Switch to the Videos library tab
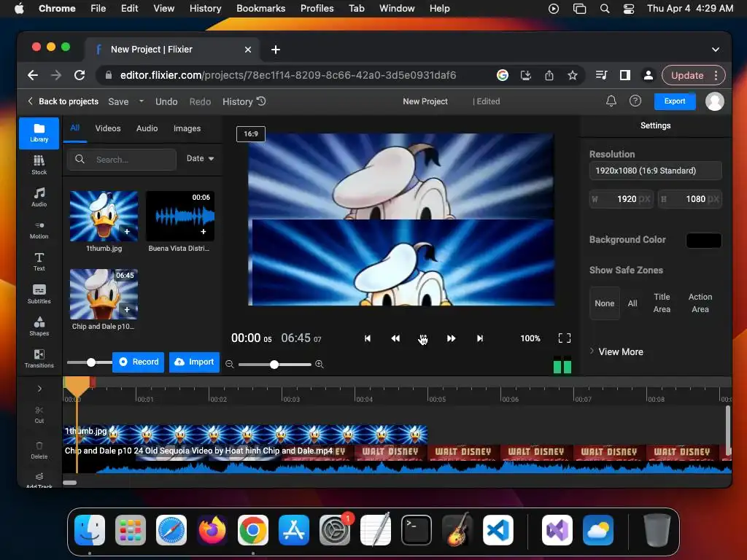The width and height of the screenshot is (747, 560). [x=108, y=128]
